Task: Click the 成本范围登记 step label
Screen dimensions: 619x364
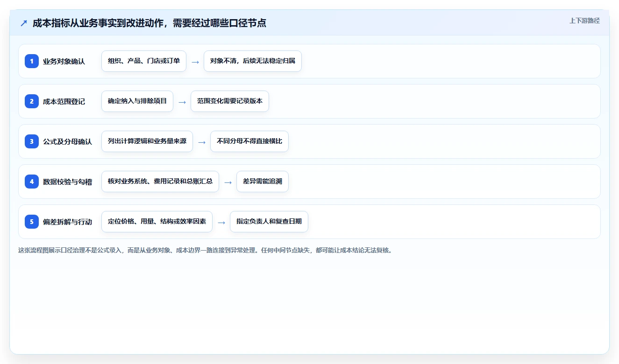Action: pyautogui.click(x=64, y=101)
